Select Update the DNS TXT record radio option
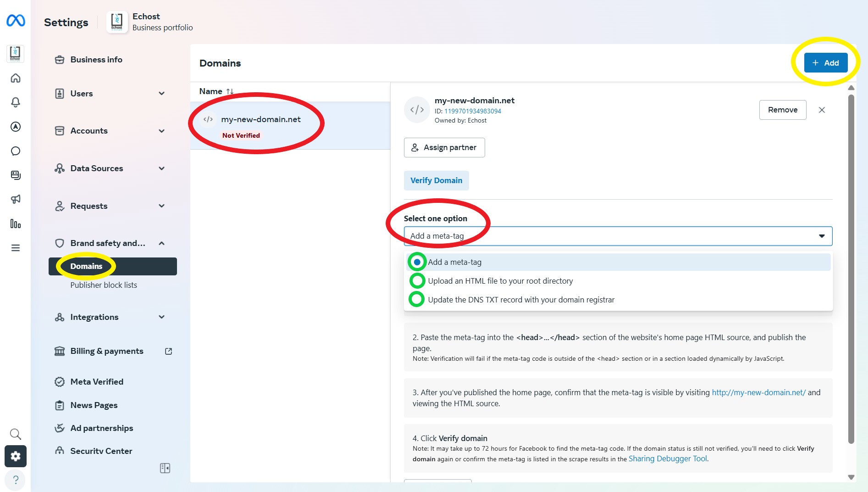868x492 pixels. coord(417,299)
